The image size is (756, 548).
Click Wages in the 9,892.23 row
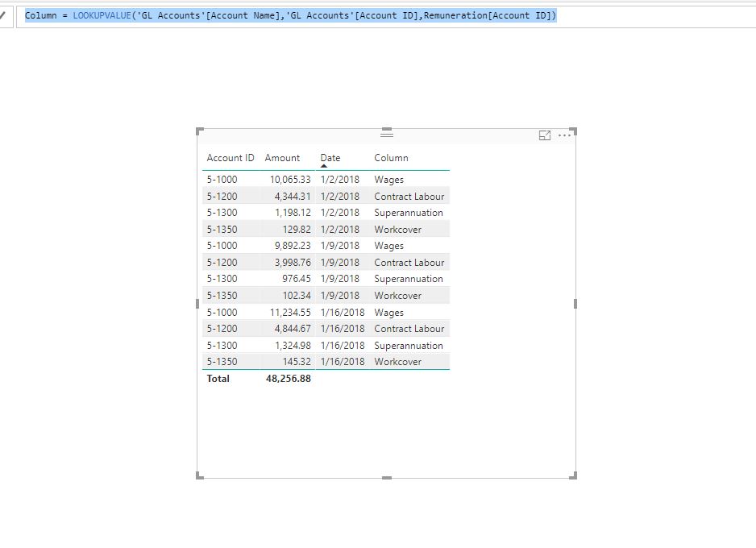point(388,246)
